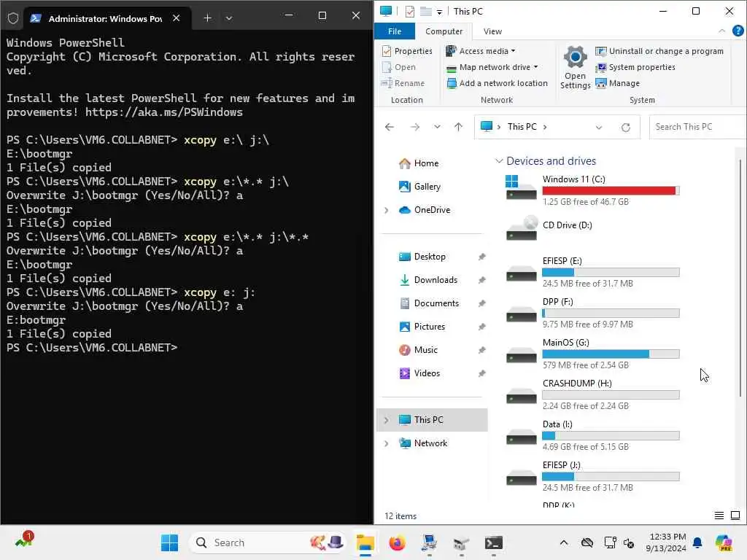Open Quick Access Toolbar customize dropdown
Screen dimensions: 747x560
(439, 12)
